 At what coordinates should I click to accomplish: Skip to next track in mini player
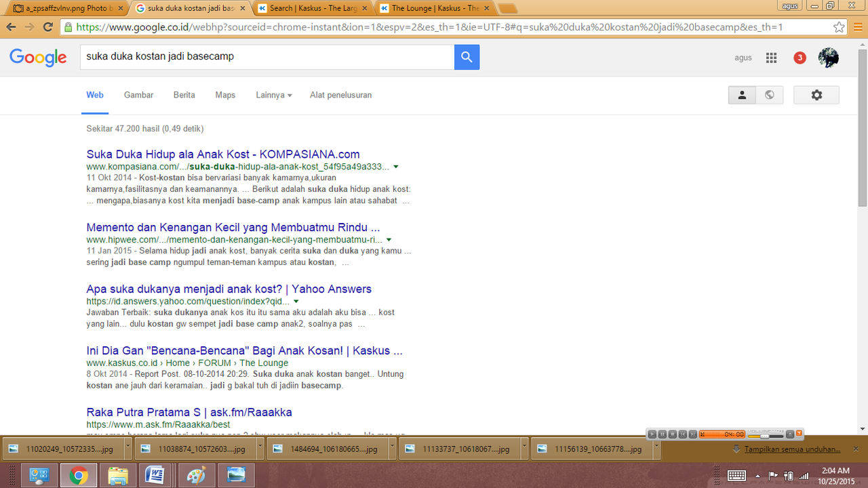tap(693, 434)
